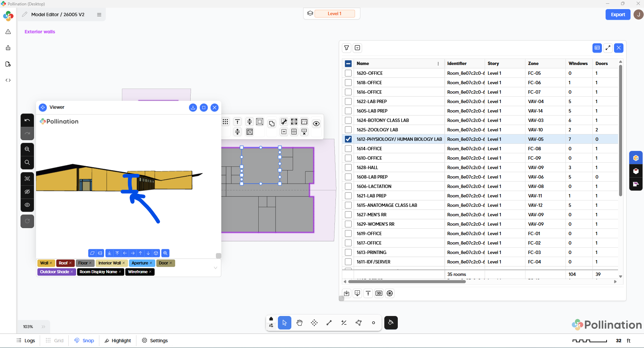Open the validation warning triangle icon
Viewport: 644px width, 348px height.
(8, 32)
